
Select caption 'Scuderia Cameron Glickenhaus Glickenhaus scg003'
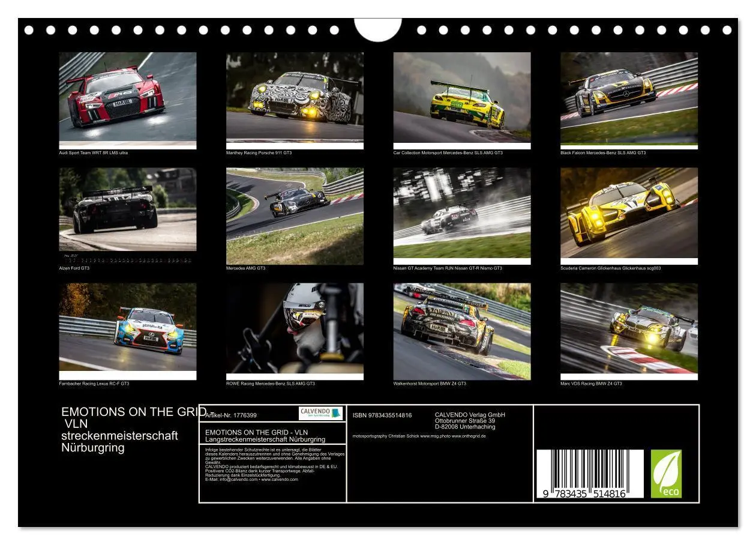611,268
